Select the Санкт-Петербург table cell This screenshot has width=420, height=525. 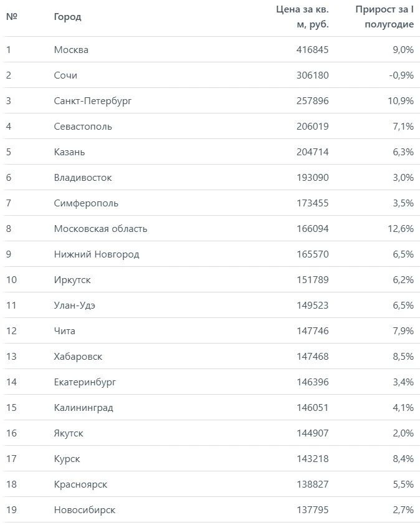point(93,101)
